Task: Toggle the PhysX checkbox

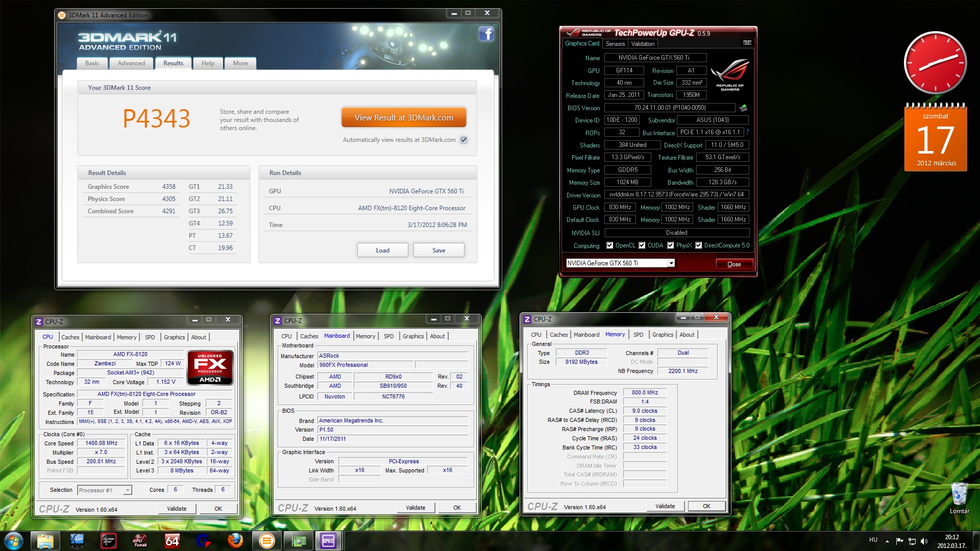Action: pos(670,245)
